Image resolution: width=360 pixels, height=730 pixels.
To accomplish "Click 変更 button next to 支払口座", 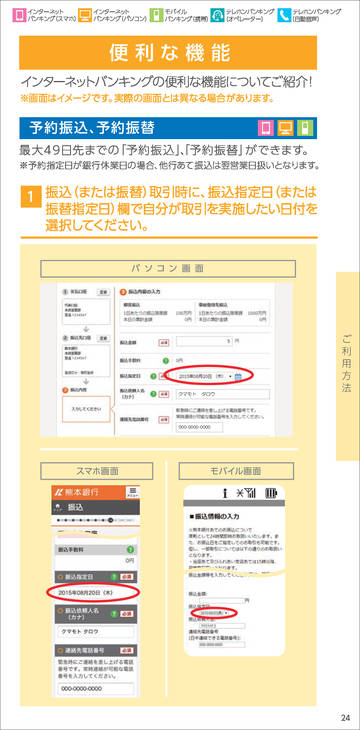I will 103,292.
